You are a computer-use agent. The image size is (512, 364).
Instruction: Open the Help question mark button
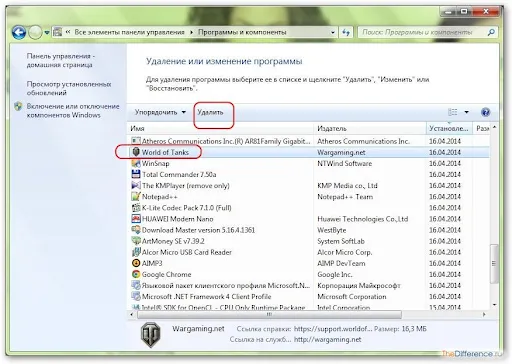tap(485, 112)
